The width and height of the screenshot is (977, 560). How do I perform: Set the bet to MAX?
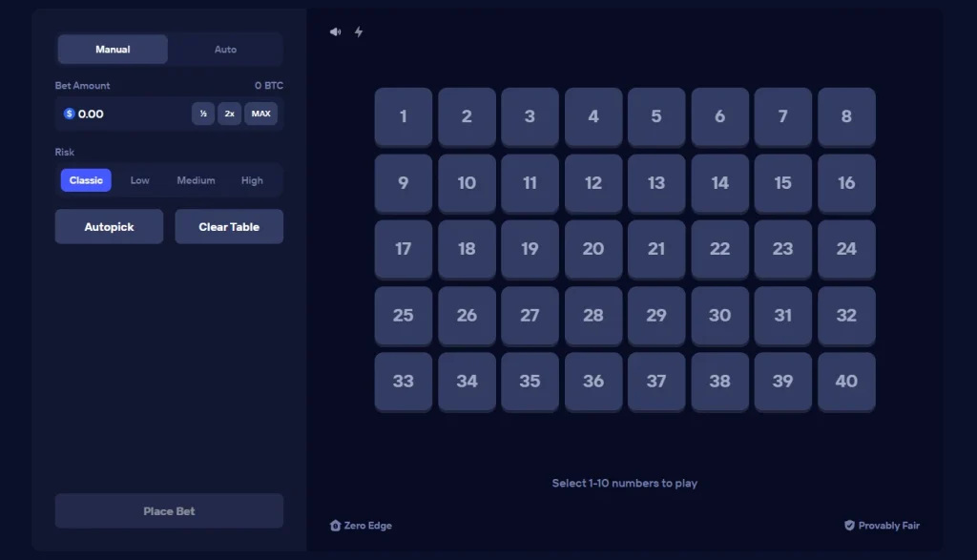(x=261, y=114)
